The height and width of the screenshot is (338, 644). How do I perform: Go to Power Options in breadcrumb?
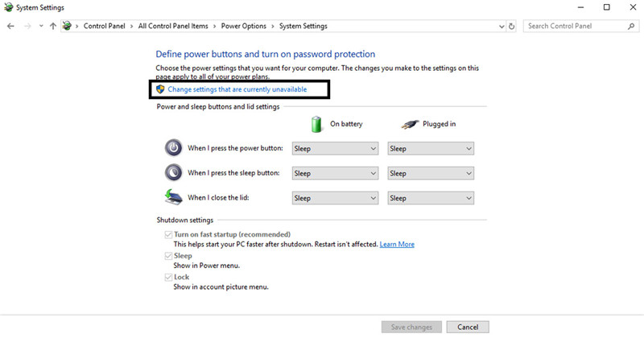tap(242, 26)
